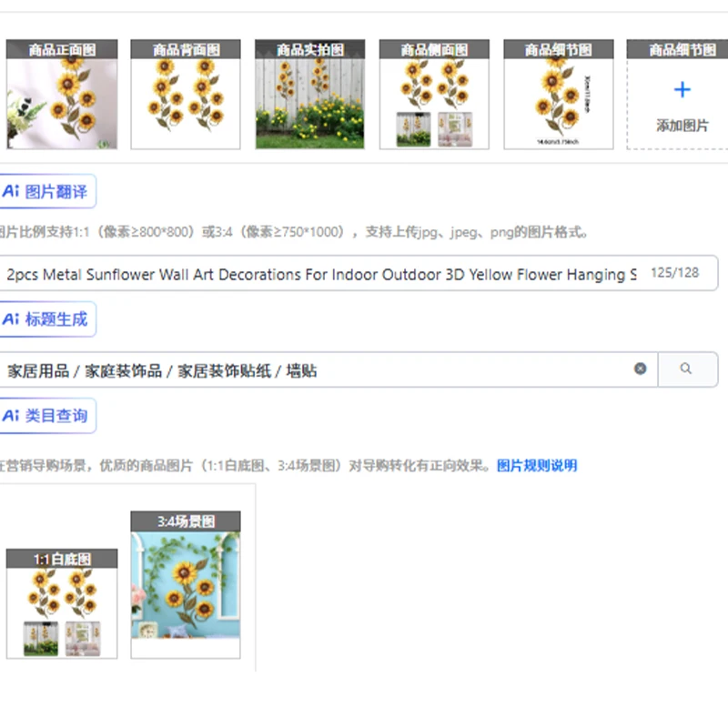Select the 商品侧面图 thumbnail
Viewport: 728px width, 728px height.
point(434,95)
